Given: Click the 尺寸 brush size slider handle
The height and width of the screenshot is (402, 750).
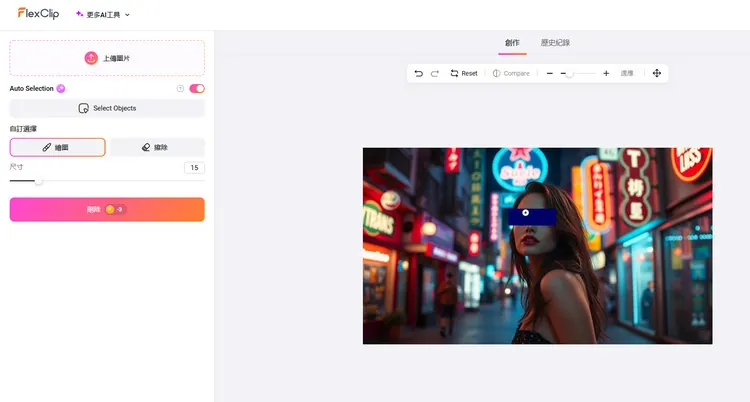Looking at the screenshot, I should click(x=38, y=181).
